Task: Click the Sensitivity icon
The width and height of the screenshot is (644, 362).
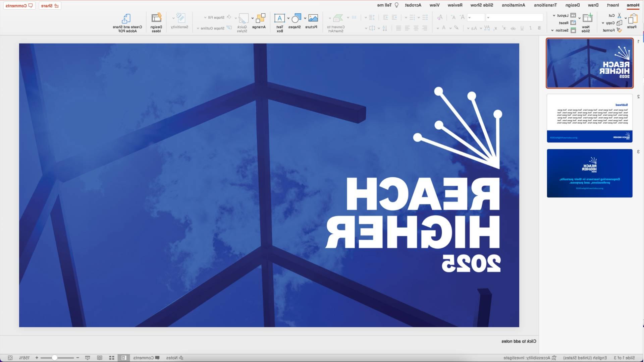Action: [x=180, y=18]
